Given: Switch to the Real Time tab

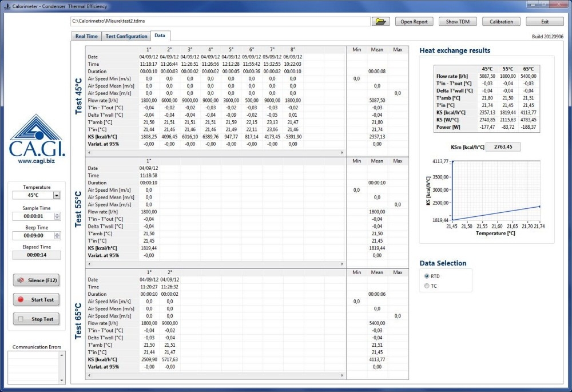Looking at the screenshot, I should (x=86, y=36).
